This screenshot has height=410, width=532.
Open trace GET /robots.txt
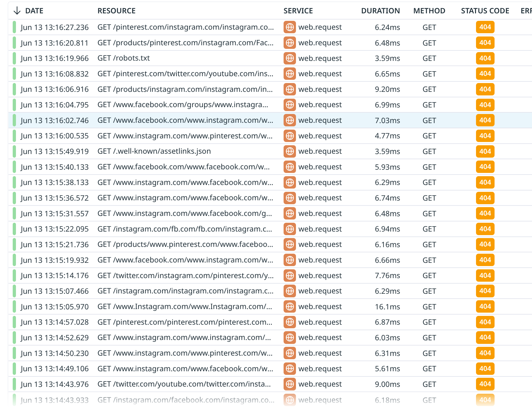[x=124, y=58]
